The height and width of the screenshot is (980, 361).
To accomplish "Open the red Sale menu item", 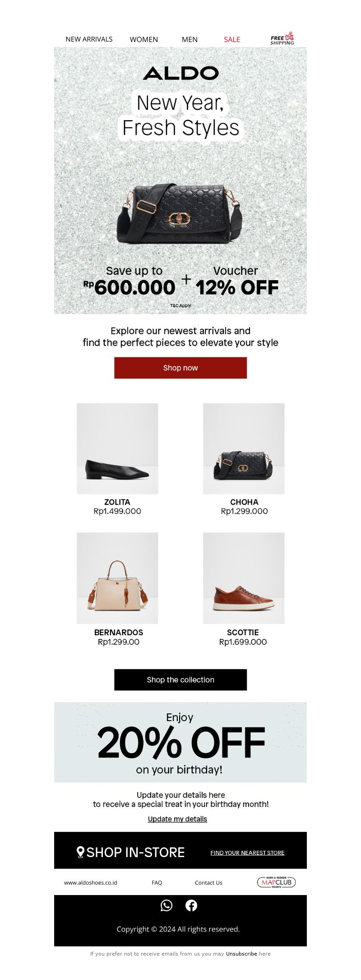I will (x=232, y=39).
